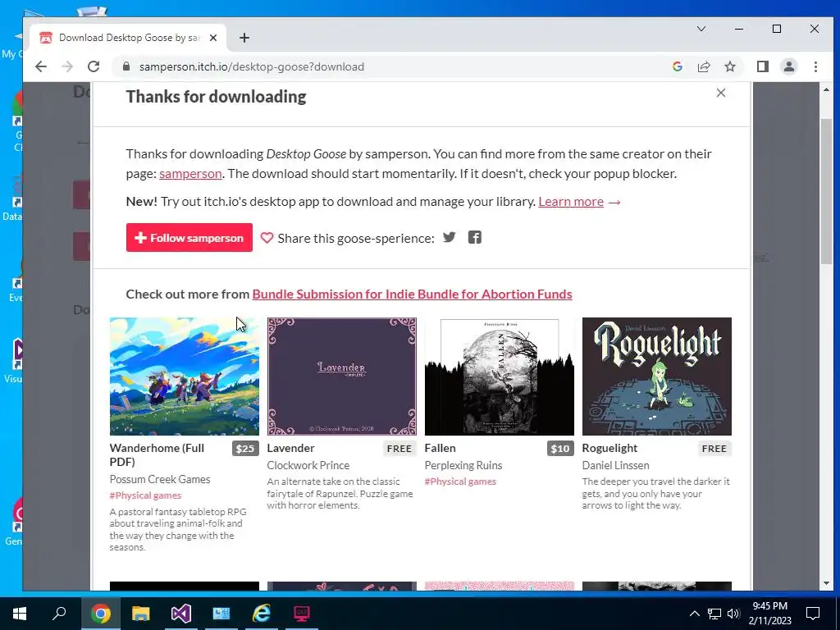Screen dimensions: 840x630
Task: Open Internet Explorer from the taskbar
Action: [x=262, y=614]
